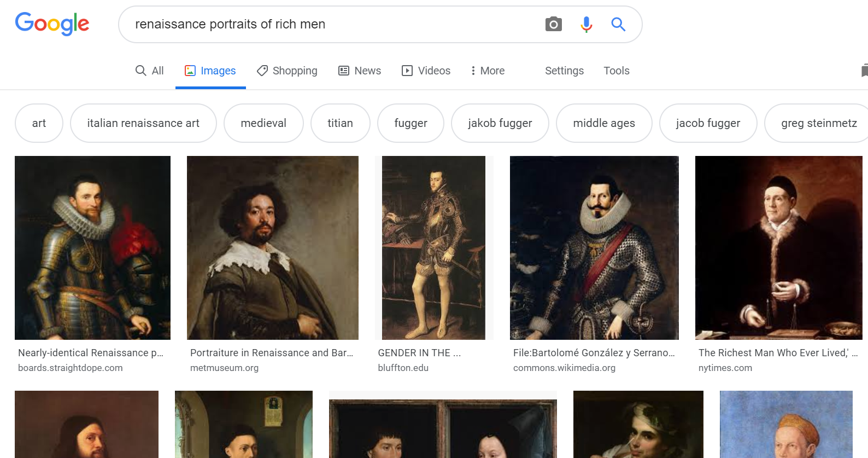This screenshot has height=458, width=868.
Task: Expand the Tools options
Action: point(616,71)
